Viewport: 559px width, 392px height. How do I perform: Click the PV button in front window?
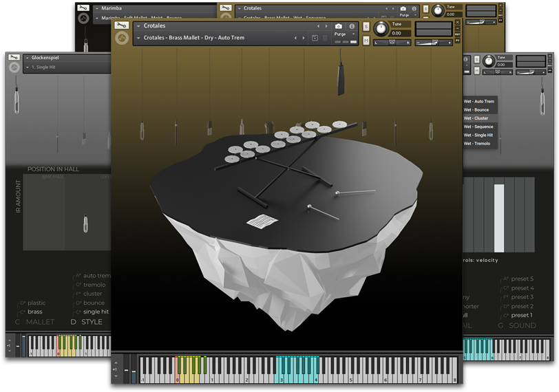coord(457,41)
